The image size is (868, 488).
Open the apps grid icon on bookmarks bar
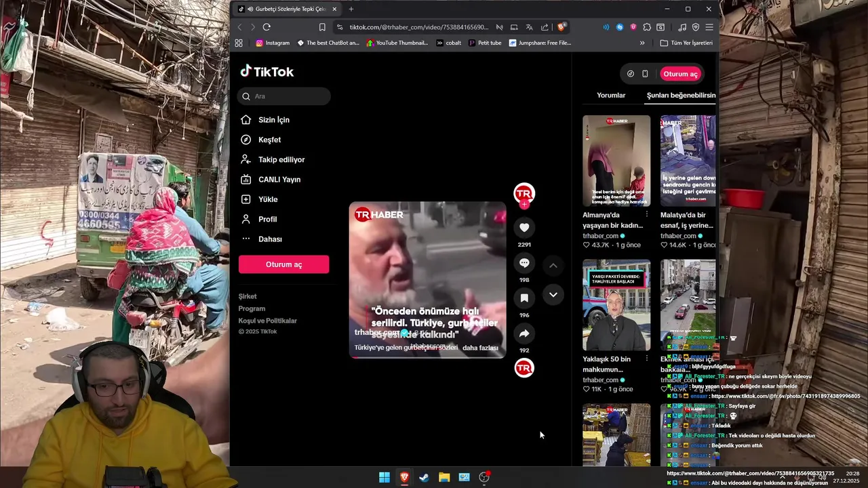click(x=239, y=43)
